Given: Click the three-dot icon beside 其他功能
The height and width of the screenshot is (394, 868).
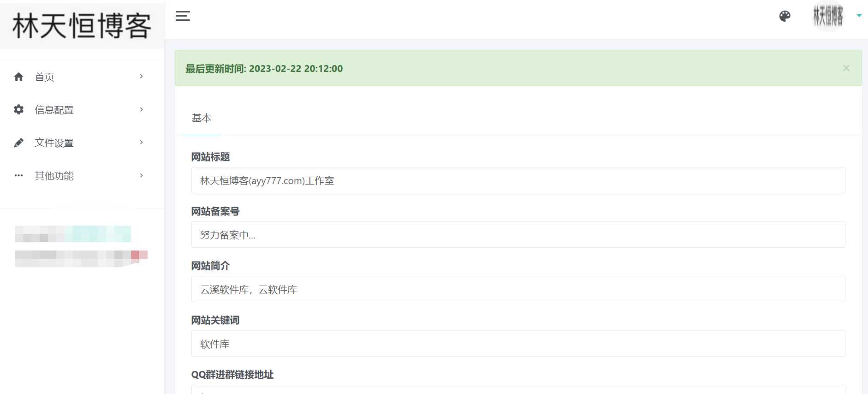Looking at the screenshot, I should (x=18, y=176).
